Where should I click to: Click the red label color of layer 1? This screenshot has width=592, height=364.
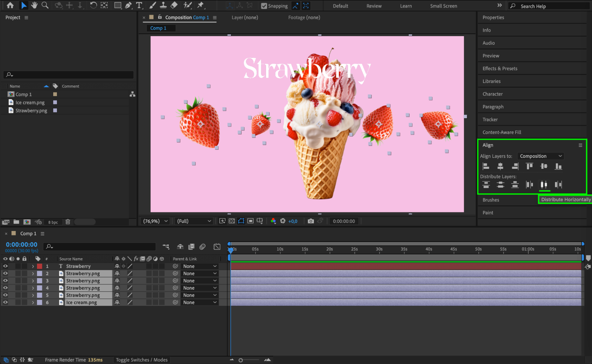click(x=39, y=266)
